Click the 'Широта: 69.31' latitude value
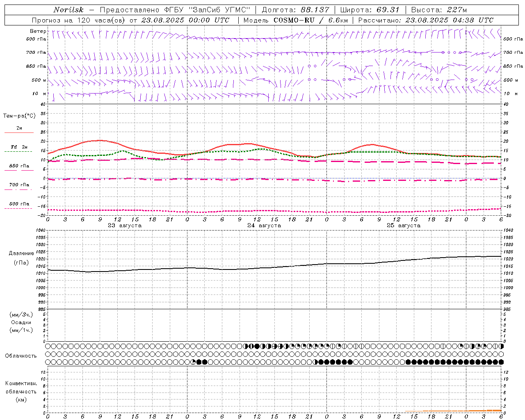 pos(370,10)
